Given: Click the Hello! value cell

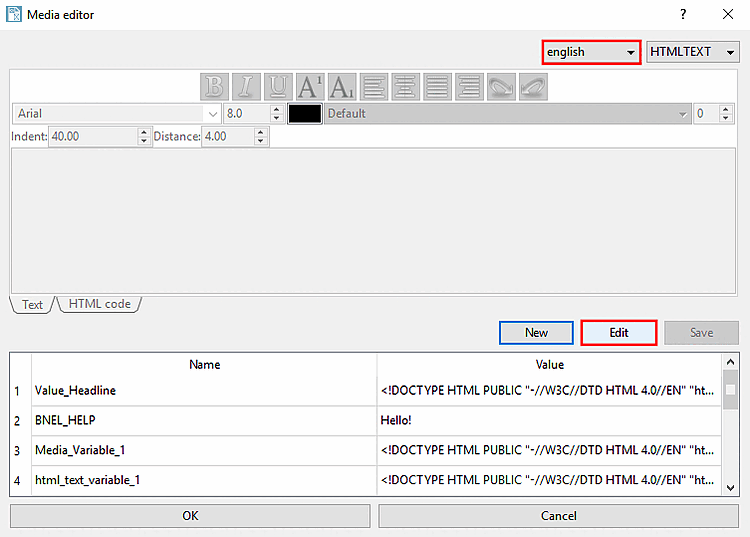Looking at the screenshot, I should pos(549,420).
